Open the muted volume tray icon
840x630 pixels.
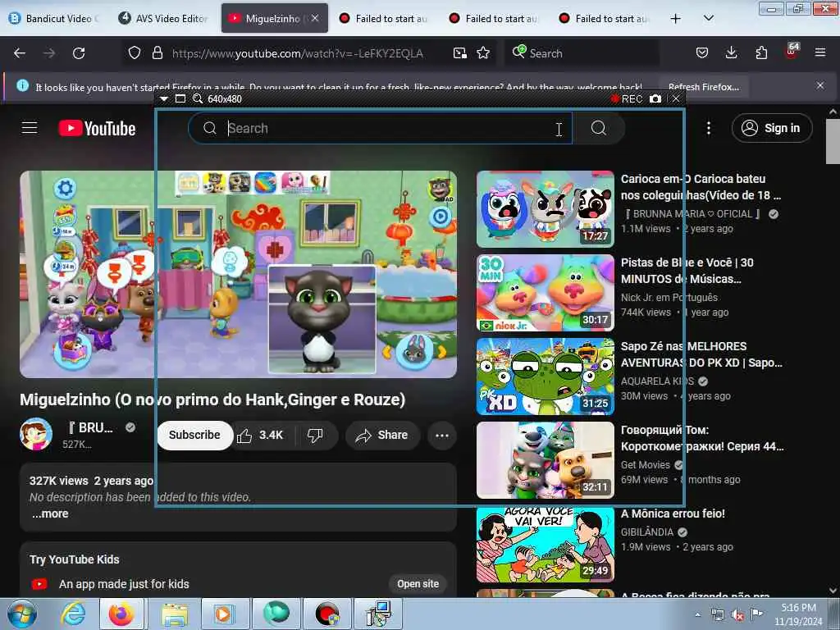[x=737, y=615]
